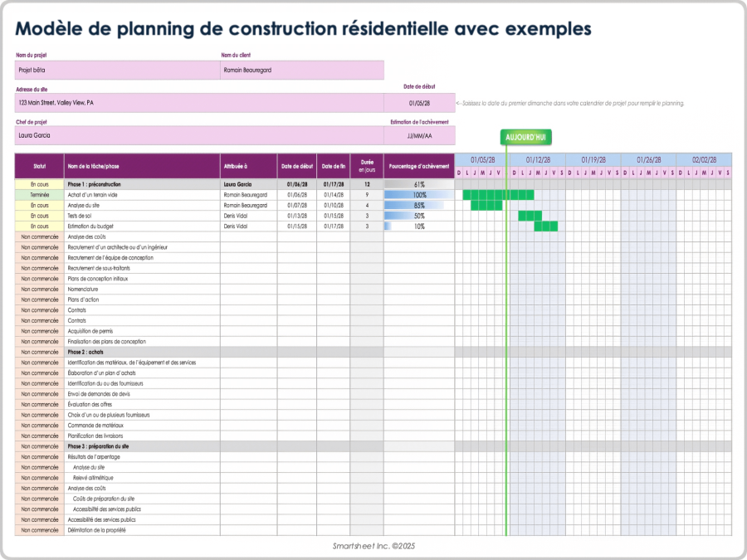
Task: Click "Recrutement de l'équipe de conception"
Action: click(x=110, y=258)
